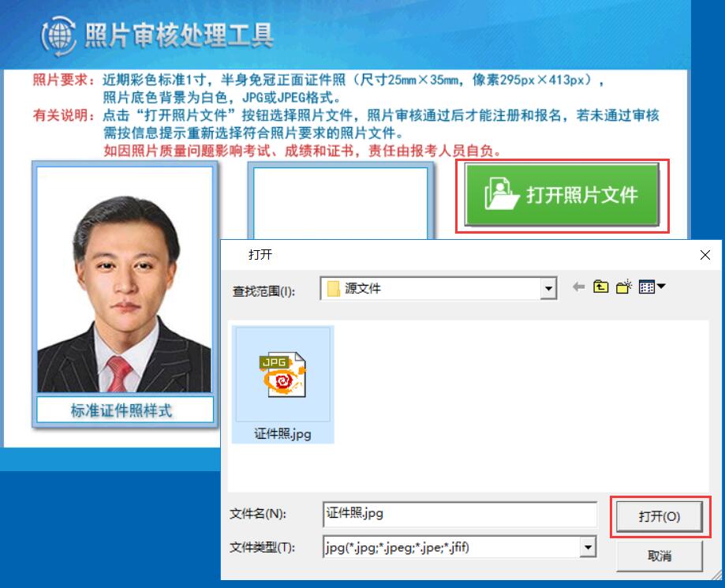Click the globe logo icon in header
Screen dimensions: 725x588
pyautogui.click(x=59, y=36)
